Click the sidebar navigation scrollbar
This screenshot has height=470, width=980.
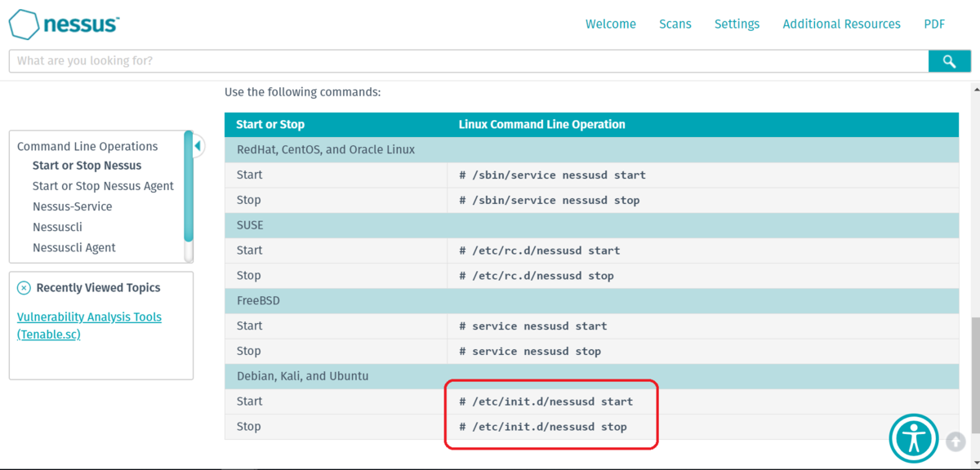[189, 186]
